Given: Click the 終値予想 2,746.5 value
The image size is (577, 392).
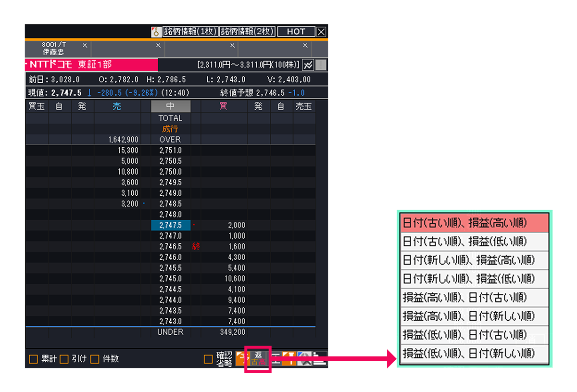Looking at the screenshot, I should tap(271, 93).
